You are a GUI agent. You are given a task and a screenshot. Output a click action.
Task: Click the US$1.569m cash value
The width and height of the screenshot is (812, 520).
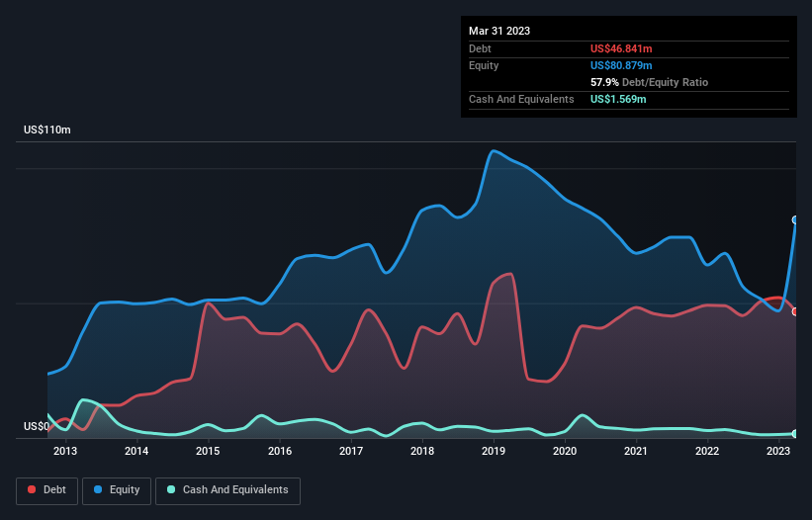[618, 99]
